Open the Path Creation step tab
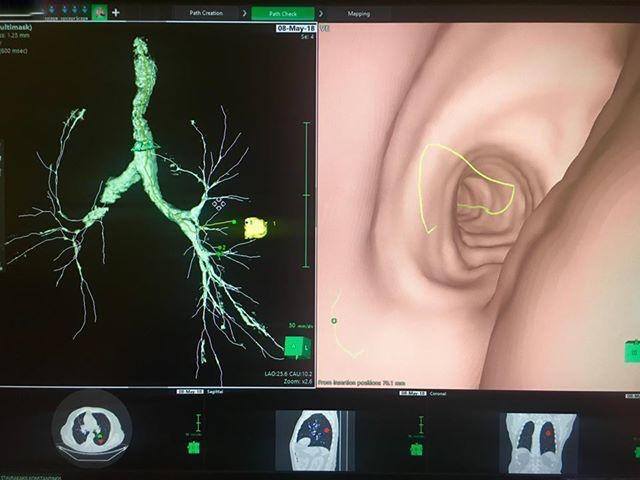Viewport: 640px width, 480px height. pyautogui.click(x=206, y=13)
